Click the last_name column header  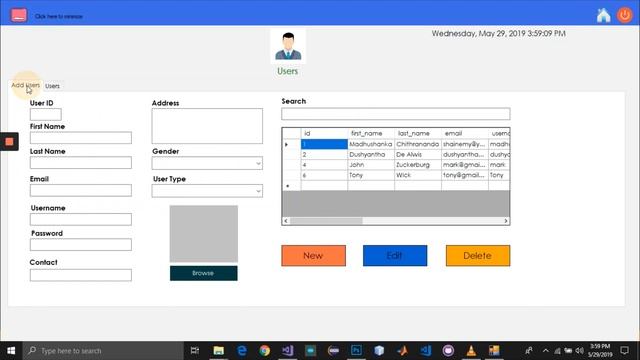(x=418, y=133)
